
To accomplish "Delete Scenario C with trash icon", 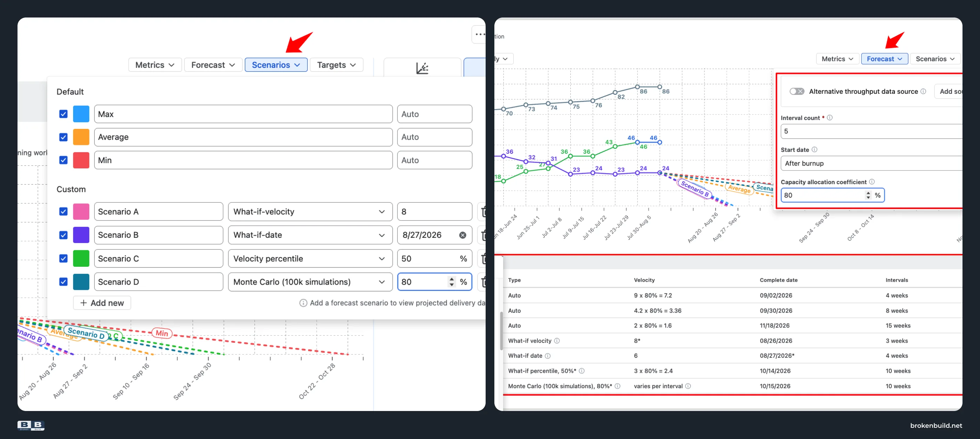I will (483, 259).
